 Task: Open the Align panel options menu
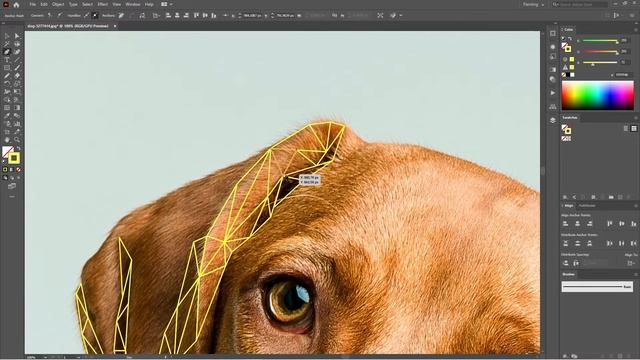click(x=636, y=206)
